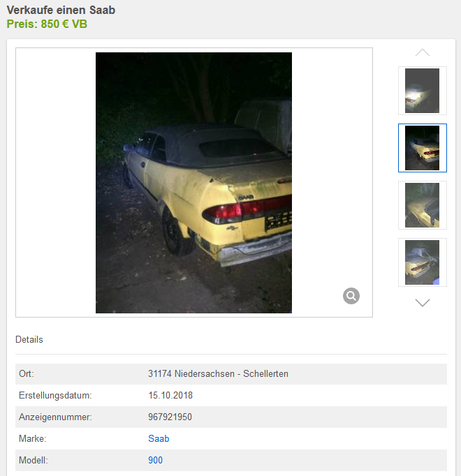Image resolution: width=461 pixels, height=476 pixels.
Task: Select the highlighted second car thumbnail
Action: 423,148
